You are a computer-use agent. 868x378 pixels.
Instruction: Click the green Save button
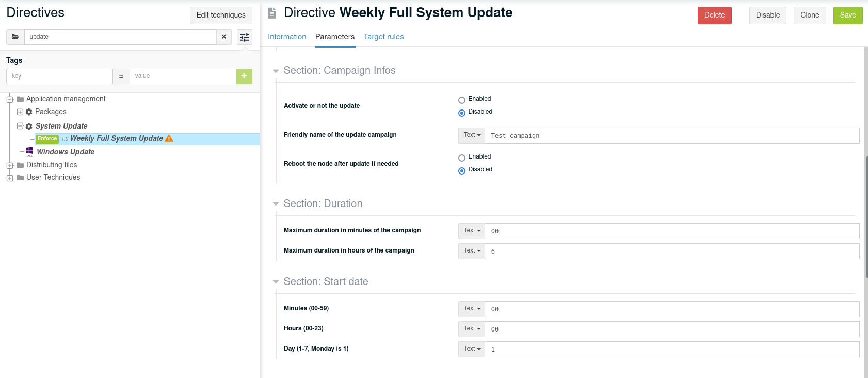[x=847, y=15]
